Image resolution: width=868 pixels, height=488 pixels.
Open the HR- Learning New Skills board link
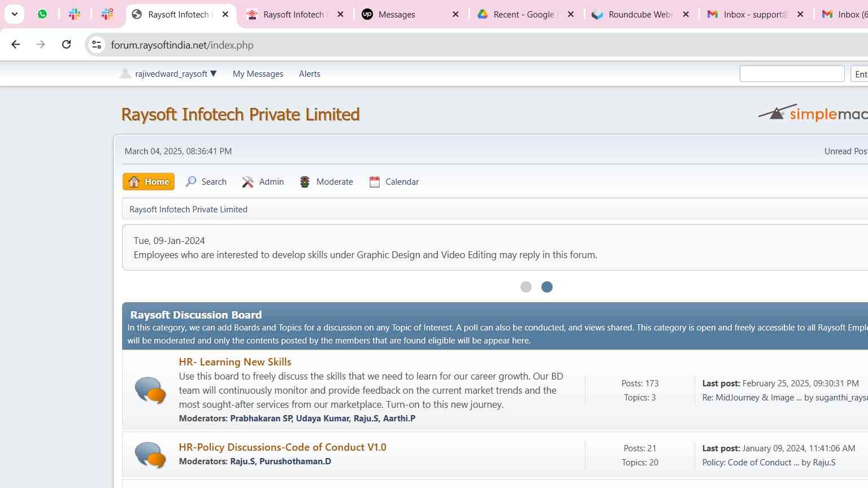[235, 362]
